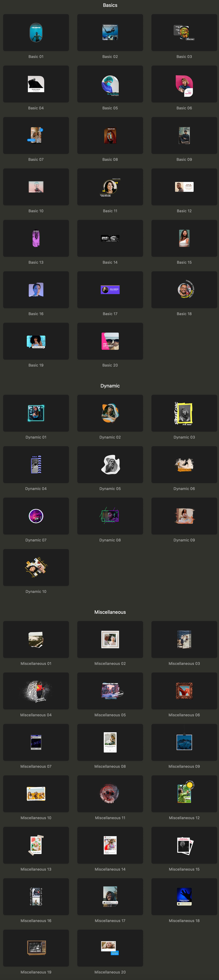
Task: Pick the Miscellaneous 16 thumbnail
Action: click(36, 896)
